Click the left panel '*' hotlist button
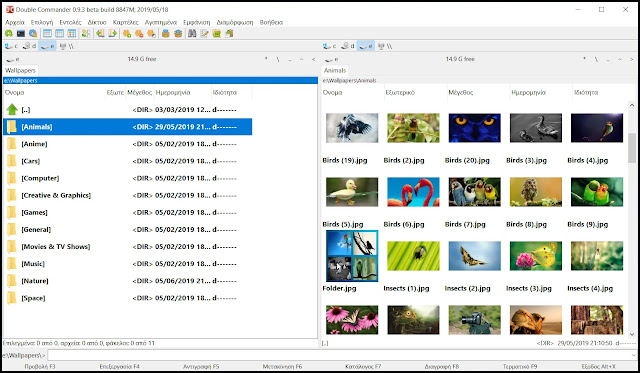The height and width of the screenshot is (373, 640). [266, 59]
